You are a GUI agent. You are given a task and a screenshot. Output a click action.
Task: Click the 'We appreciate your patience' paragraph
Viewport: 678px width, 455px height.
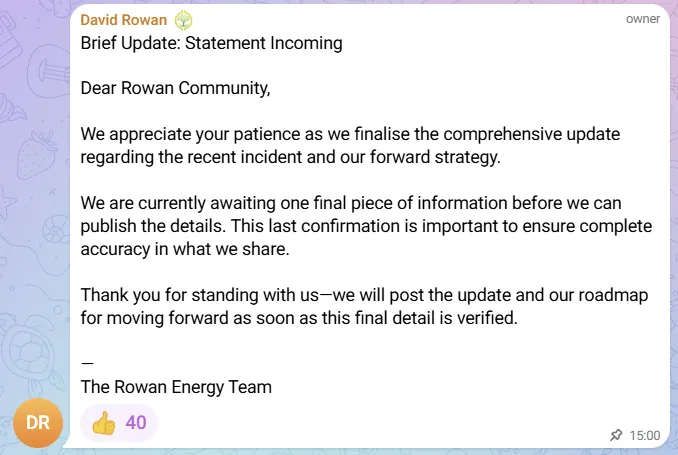pos(350,145)
